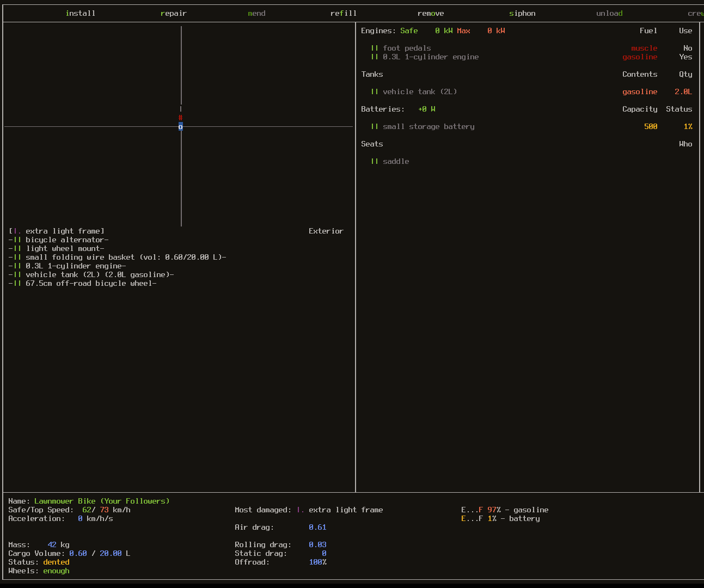Toggle the foot pedals 'No' use value
This screenshot has width=704, height=588.
coord(688,48)
